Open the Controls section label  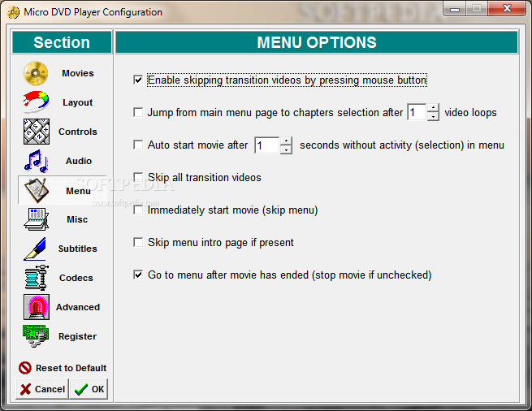(78, 132)
